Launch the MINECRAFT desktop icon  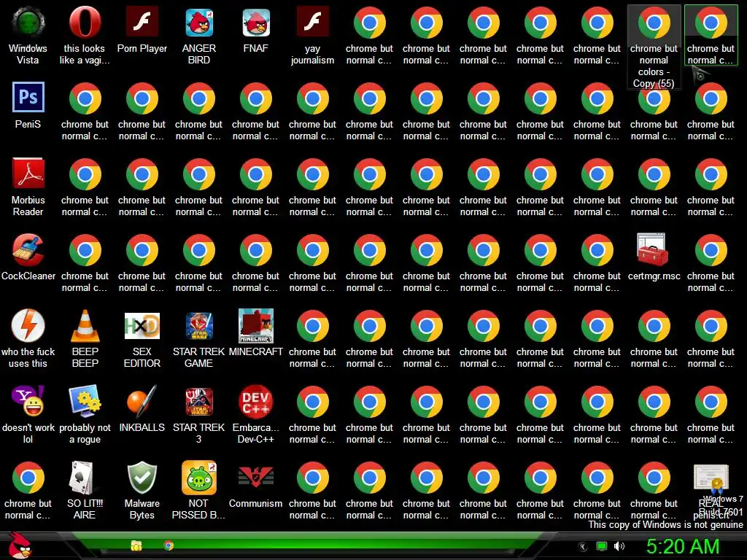[x=256, y=326]
